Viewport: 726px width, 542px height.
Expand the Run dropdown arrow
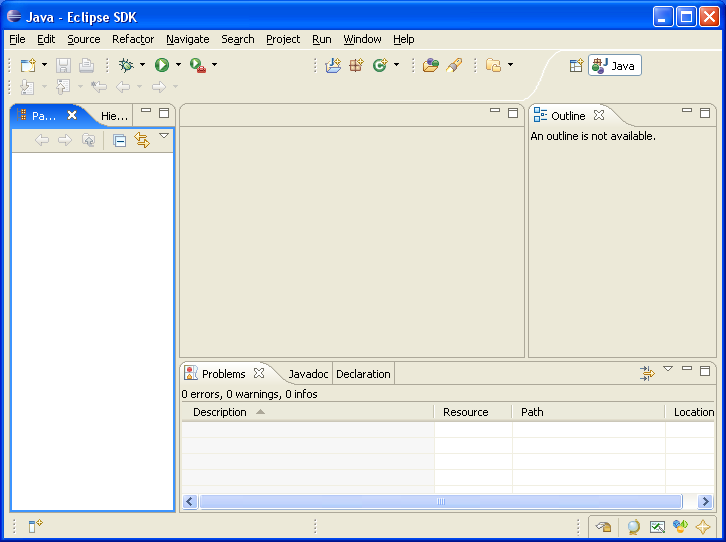click(178, 65)
